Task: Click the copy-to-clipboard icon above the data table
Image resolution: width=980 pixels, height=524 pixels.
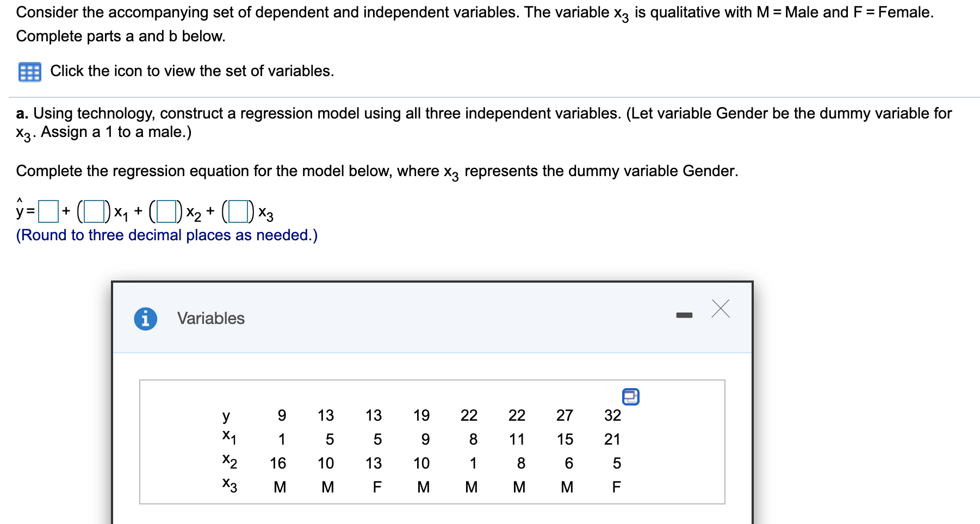Action: point(631,397)
